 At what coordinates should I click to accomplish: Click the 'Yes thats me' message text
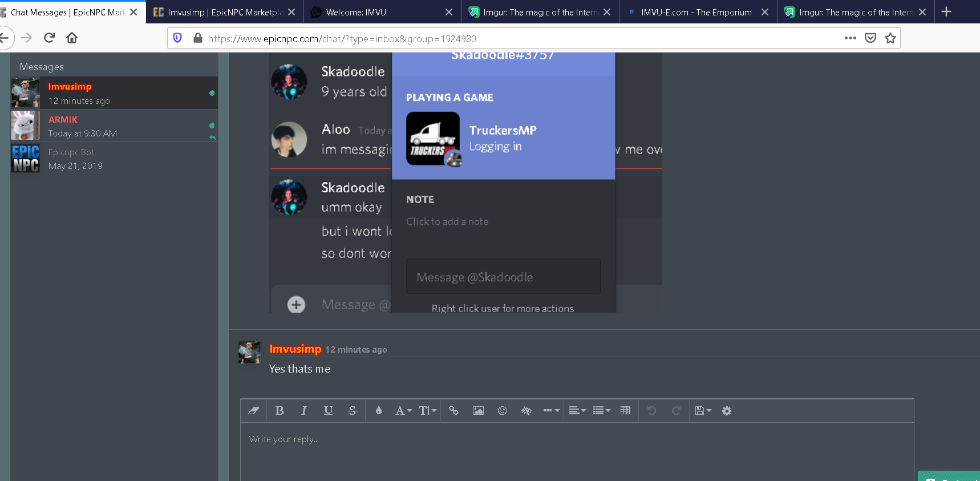tap(300, 369)
